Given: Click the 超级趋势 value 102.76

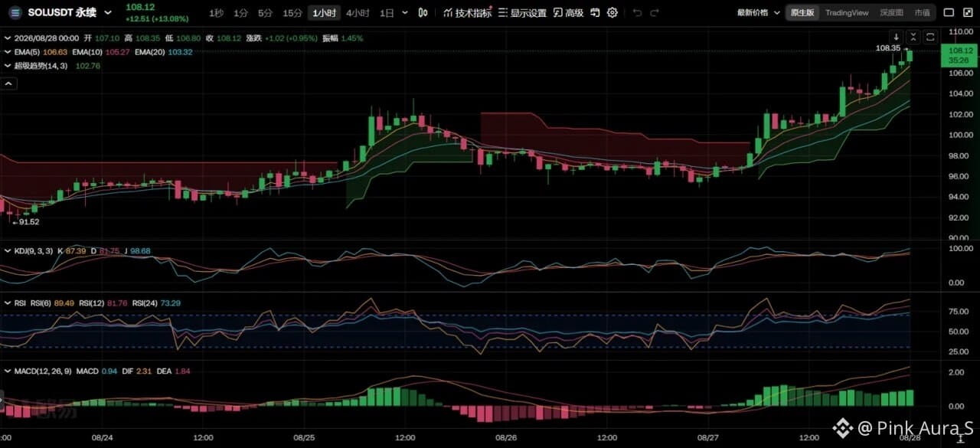Looking at the screenshot, I should coord(87,66).
